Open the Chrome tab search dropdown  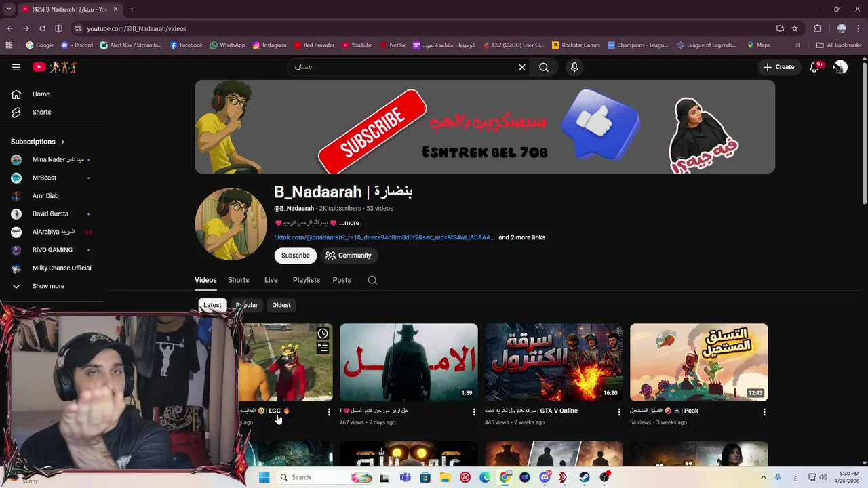click(x=9, y=9)
